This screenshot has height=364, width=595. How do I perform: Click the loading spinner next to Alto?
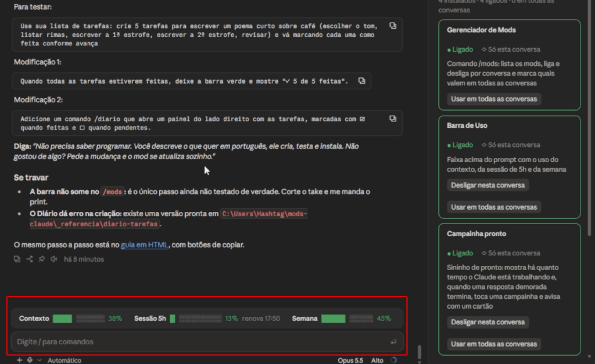pos(393,360)
